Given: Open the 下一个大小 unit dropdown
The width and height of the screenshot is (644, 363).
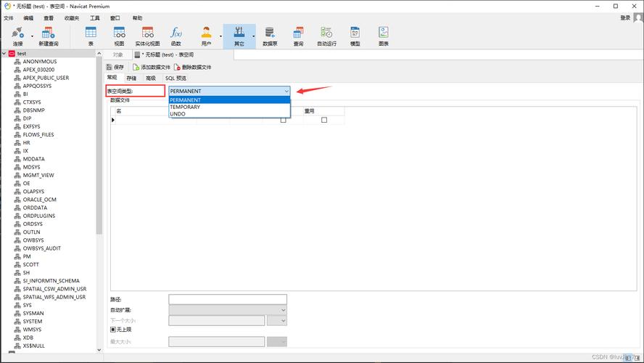Looking at the screenshot, I should [x=277, y=321].
